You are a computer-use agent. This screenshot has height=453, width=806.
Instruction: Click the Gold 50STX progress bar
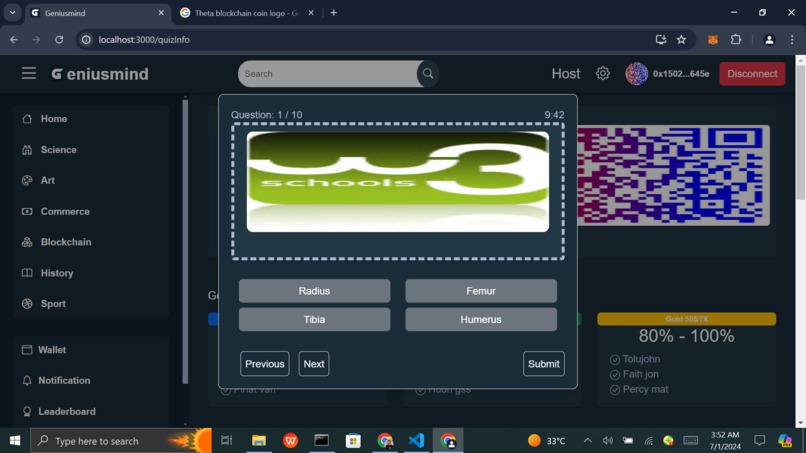(686, 319)
